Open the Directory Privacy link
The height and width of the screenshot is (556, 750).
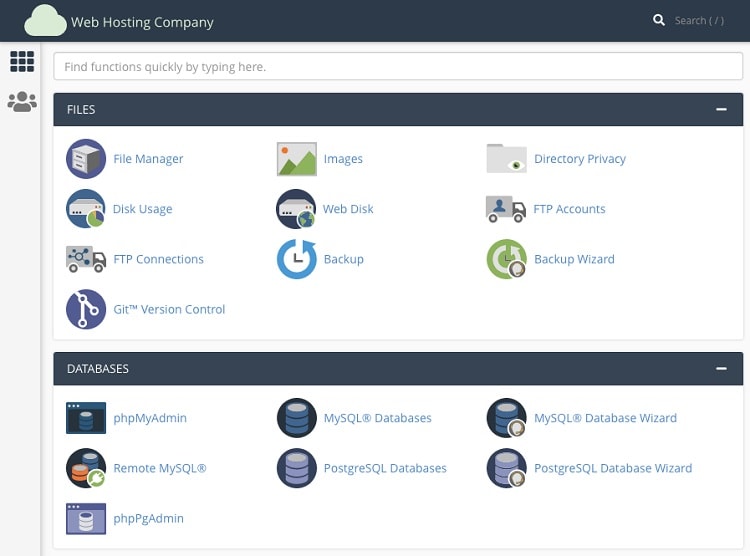(580, 159)
